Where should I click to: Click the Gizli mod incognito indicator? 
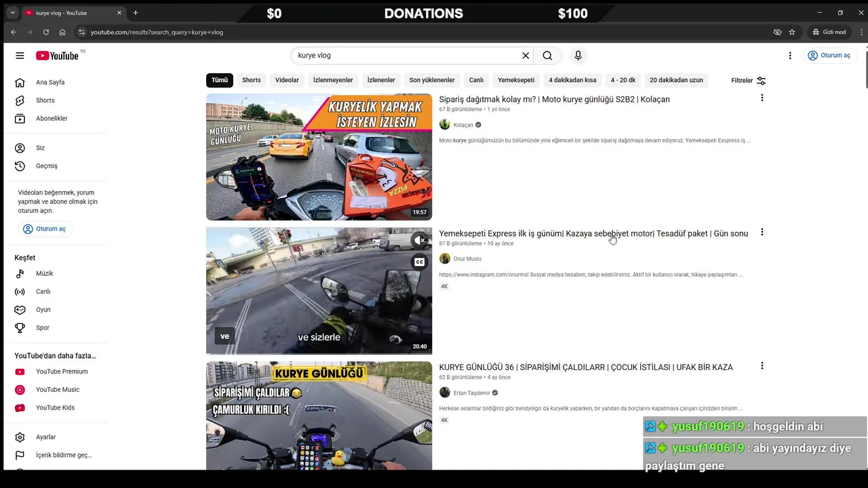829,32
